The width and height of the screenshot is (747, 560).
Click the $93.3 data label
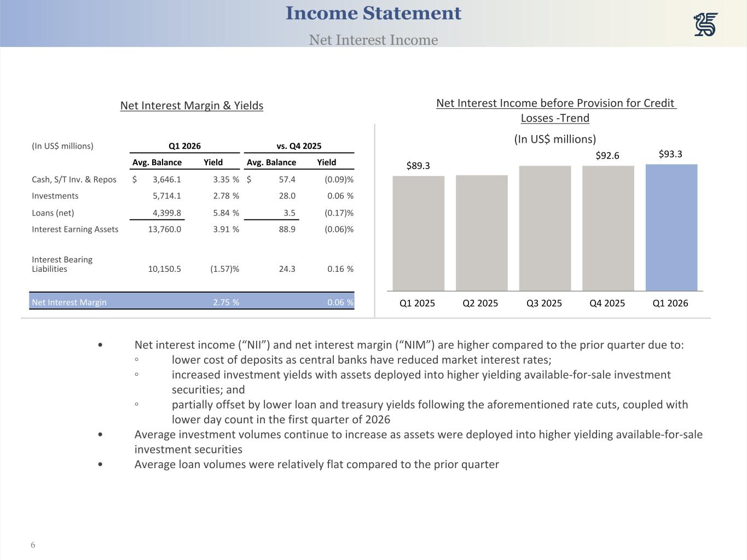(x=670, y=154)
